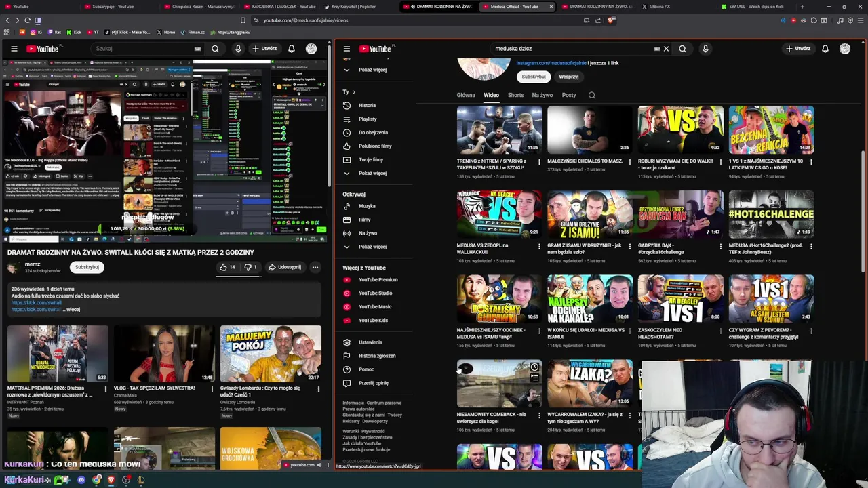The image size is (868, 488).
Task: Expand 'Pokaż więcej' at top of sidebar
Action: coord(372,70)
